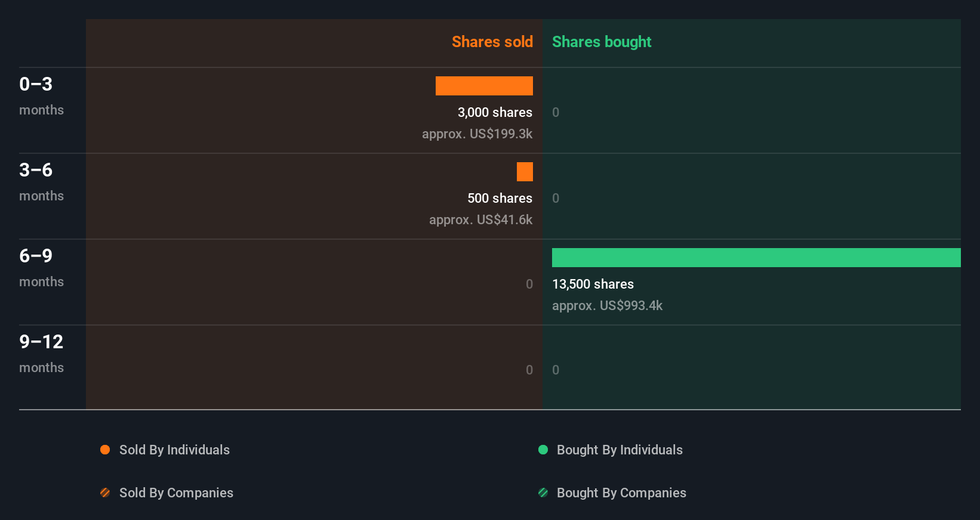Click the 0 bought value in 0–3 months row
This screenshot has height=520, width=980.
pyautogui.click(x=556, y=112)
